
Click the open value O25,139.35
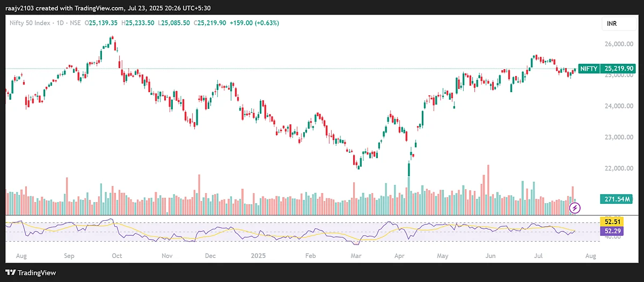(102, 23)
